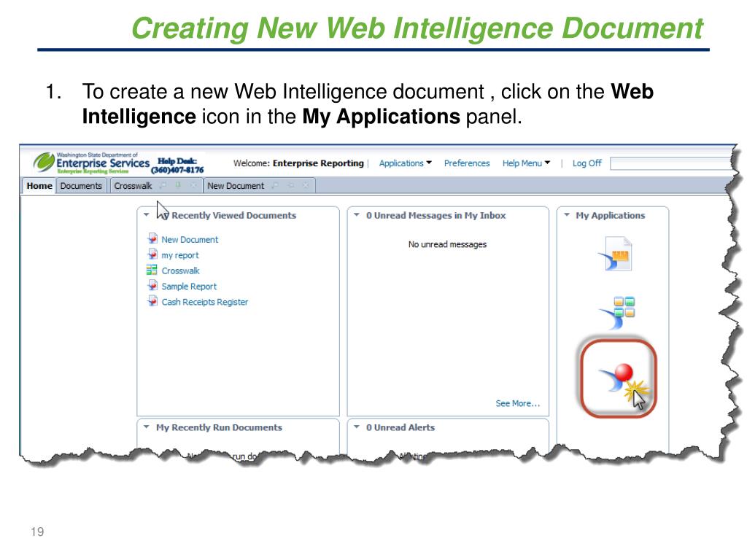
Task: Switch to the Home tab
Action: click(x=39, y=186)
